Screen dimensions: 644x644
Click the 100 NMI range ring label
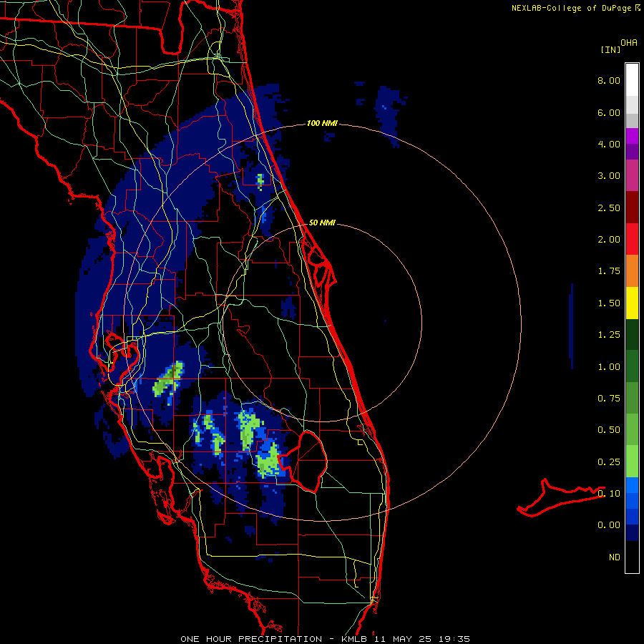(322, 123)
